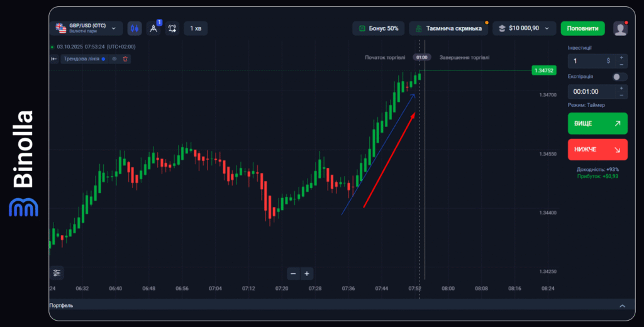The image size is (644, 327).
Task: Zoom in the chart with plus button
Action: [x=307, y=273]
